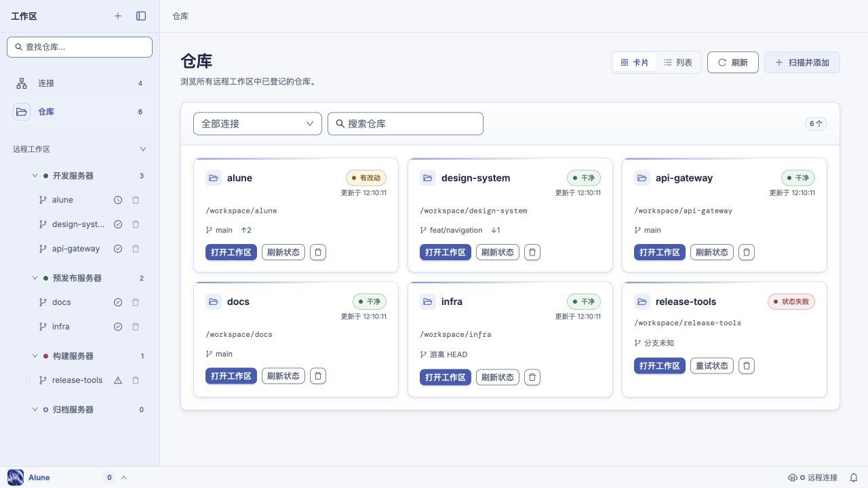Click the 刷新 button

click(733, 62)
